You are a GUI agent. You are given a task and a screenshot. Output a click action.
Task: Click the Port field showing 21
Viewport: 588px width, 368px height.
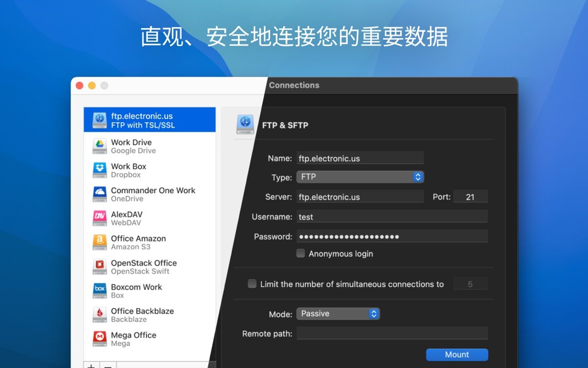(x=470, y=196)
